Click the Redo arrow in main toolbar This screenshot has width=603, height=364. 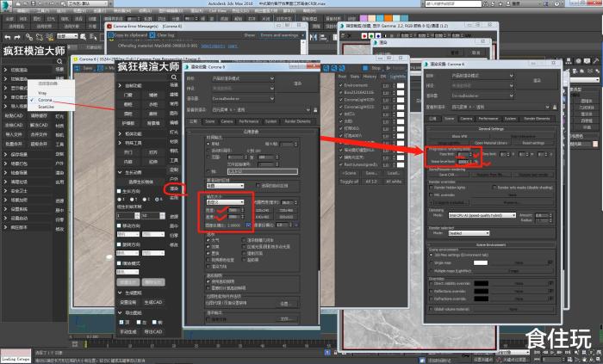pos(17,37)
